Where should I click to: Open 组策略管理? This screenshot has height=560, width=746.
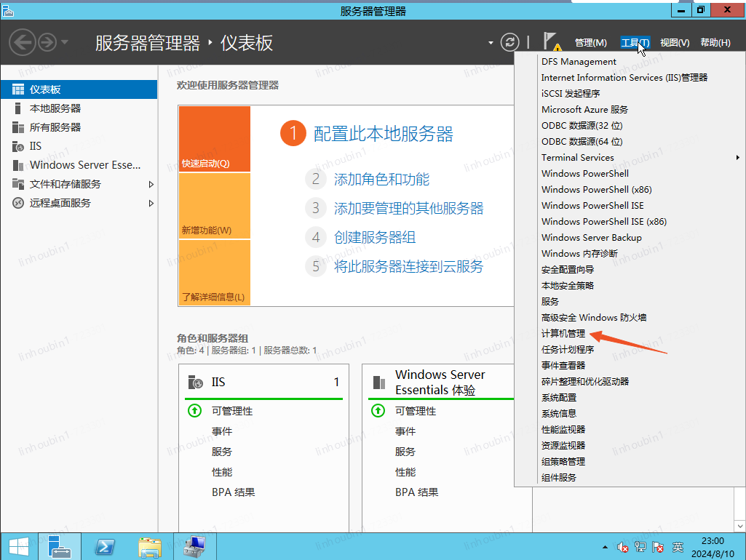(563, 462)
